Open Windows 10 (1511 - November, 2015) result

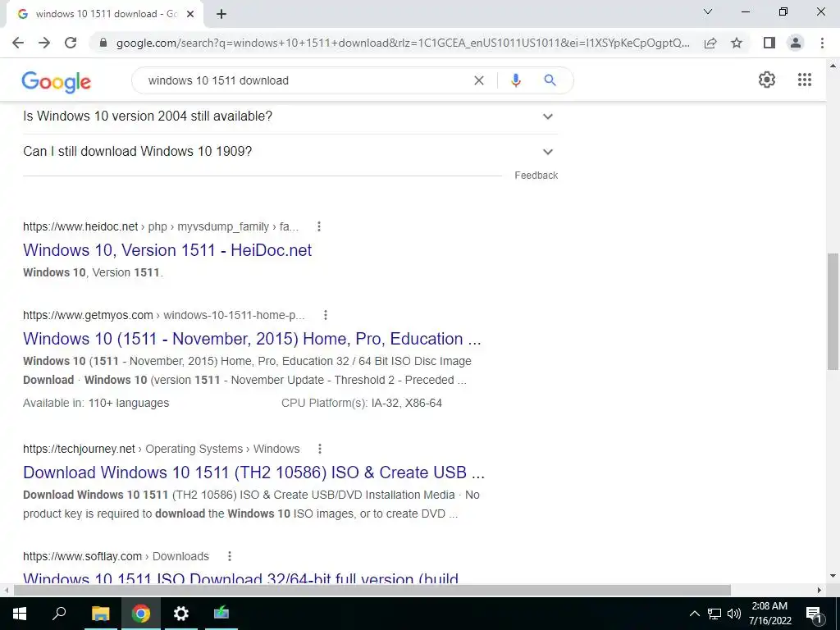click(252, 339)
